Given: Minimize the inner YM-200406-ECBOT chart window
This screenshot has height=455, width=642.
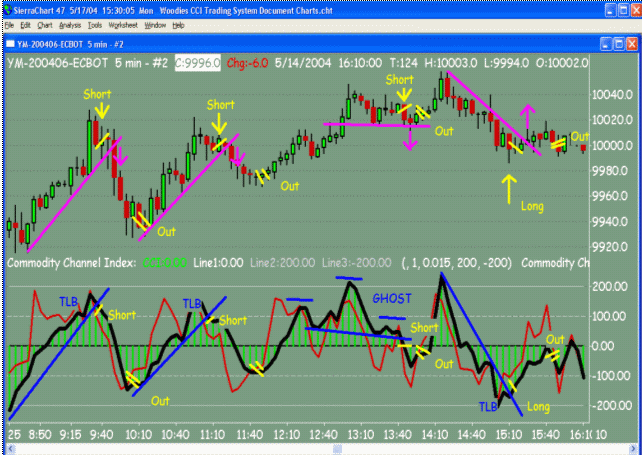Looking at the screenshot, I should [x=605, y=45].
